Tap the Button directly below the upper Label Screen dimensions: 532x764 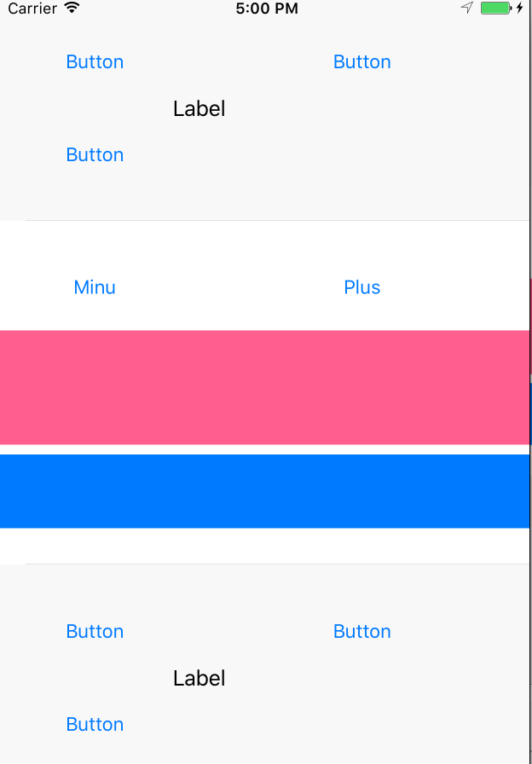coord(95,154)
